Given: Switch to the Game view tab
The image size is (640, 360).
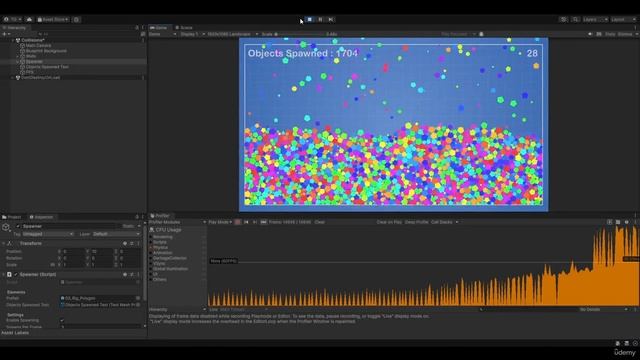Looking at the screenshot, I should (159, 28).
